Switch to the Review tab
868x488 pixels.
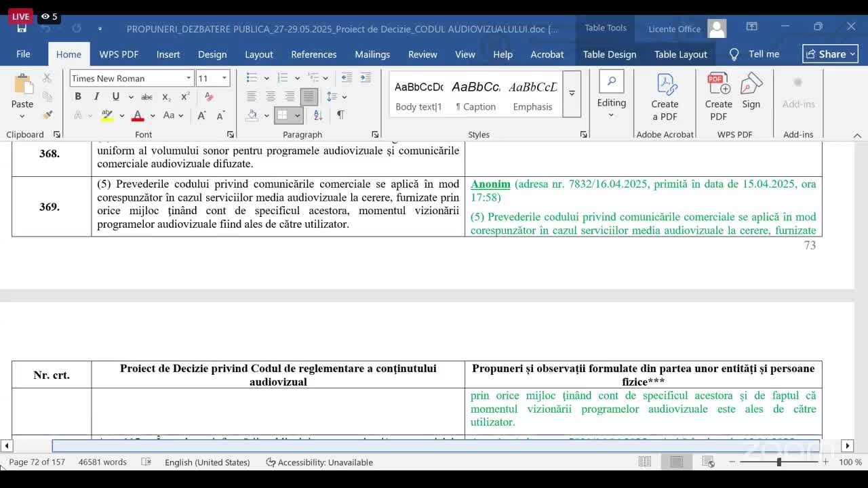[422, 54]
